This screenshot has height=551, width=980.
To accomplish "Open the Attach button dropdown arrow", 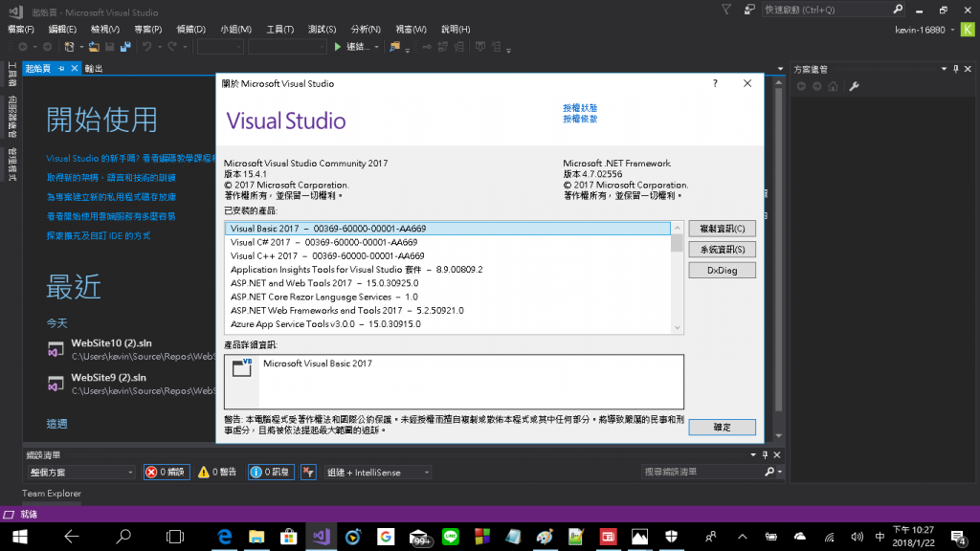I will click(x=376, y=47).
